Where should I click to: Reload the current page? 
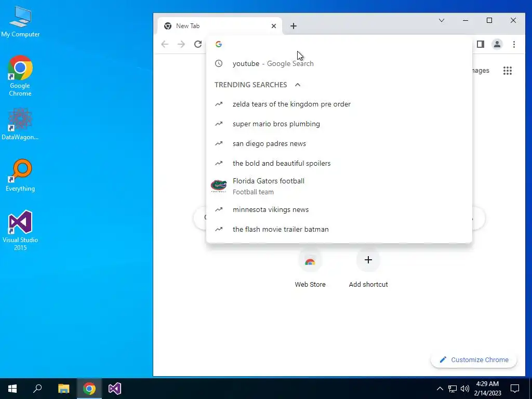pyautogui.click(x=198, y=44)
